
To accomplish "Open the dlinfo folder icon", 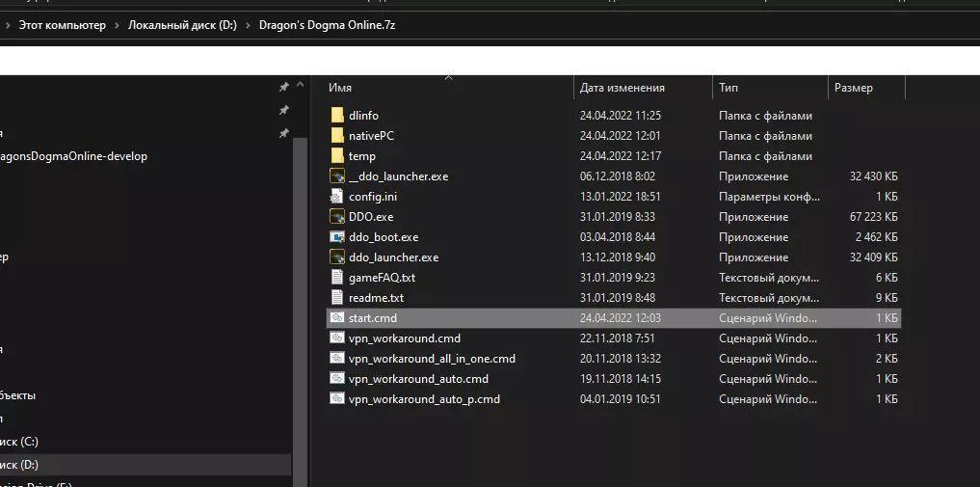I will [x=337, y=115].
